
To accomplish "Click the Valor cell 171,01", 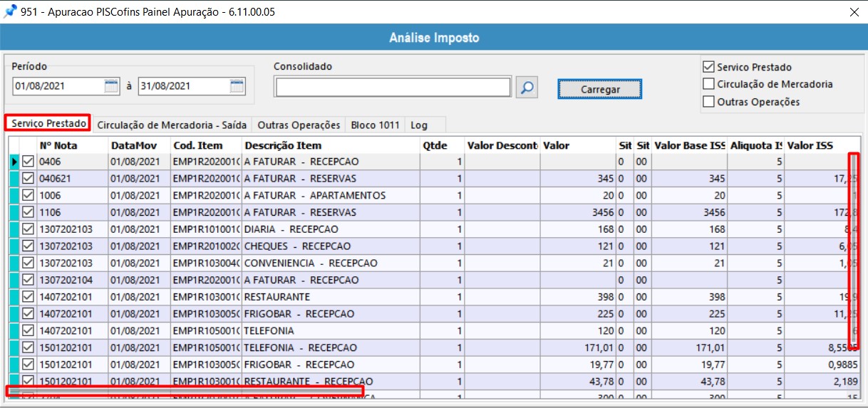I will click(578, 348).
